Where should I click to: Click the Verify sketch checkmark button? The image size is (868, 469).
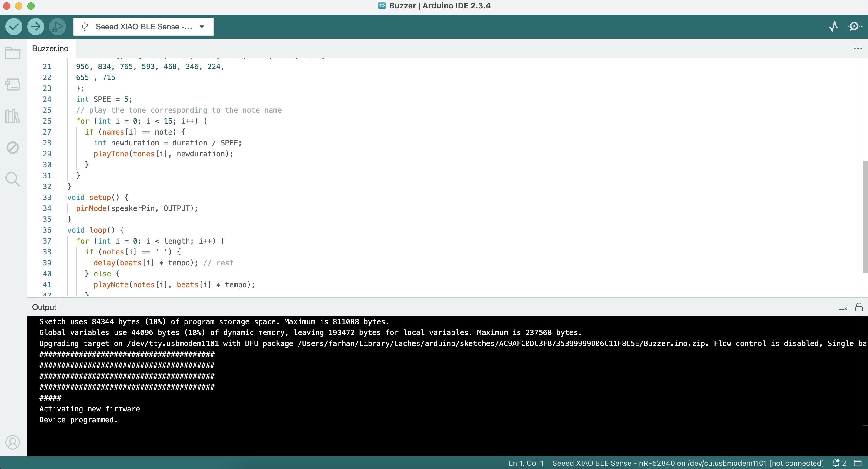14,26
